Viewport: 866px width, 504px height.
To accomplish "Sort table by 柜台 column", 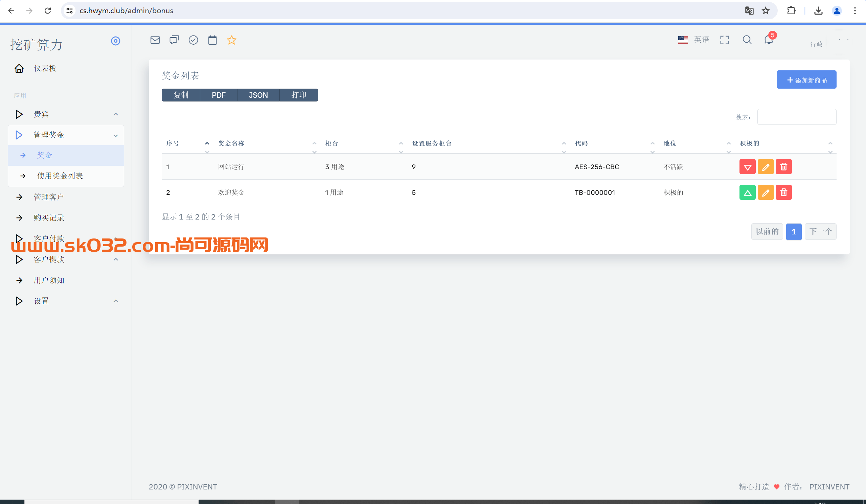I will 364,144.
